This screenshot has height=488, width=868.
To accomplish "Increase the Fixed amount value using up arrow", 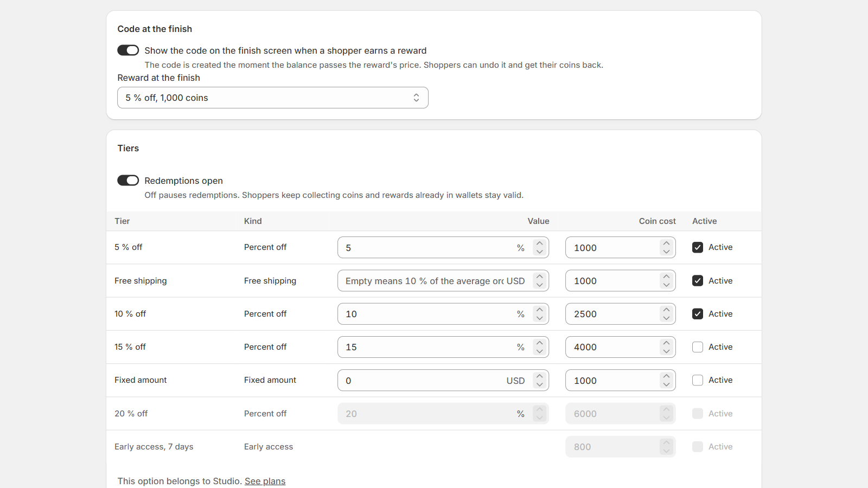I will (x=539, y=376).
